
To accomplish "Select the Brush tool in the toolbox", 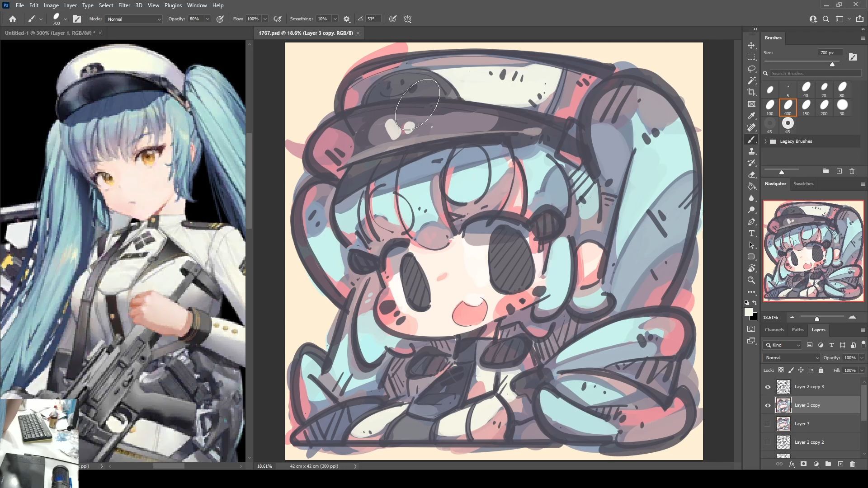I will tap(751, 140).
